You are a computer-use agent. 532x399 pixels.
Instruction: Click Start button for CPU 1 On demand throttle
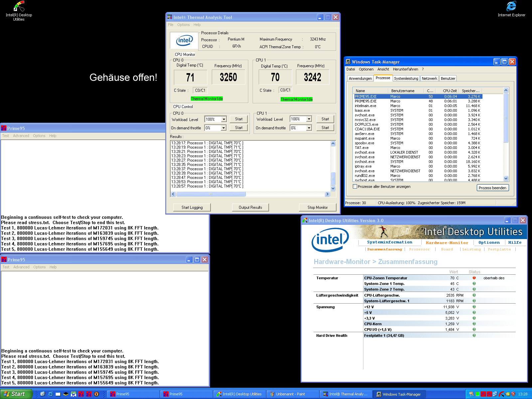tap(325, 128)
